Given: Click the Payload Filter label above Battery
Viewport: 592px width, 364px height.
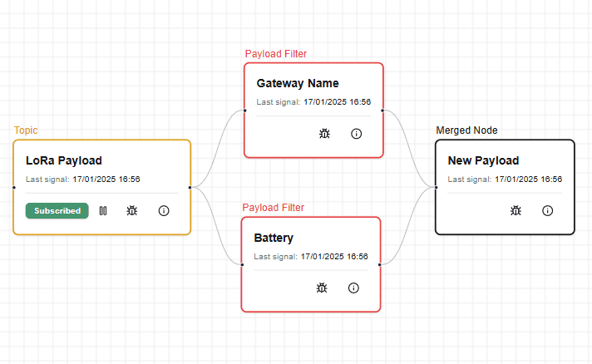Looking at the screenshot, I should click(x=273, y=208).
